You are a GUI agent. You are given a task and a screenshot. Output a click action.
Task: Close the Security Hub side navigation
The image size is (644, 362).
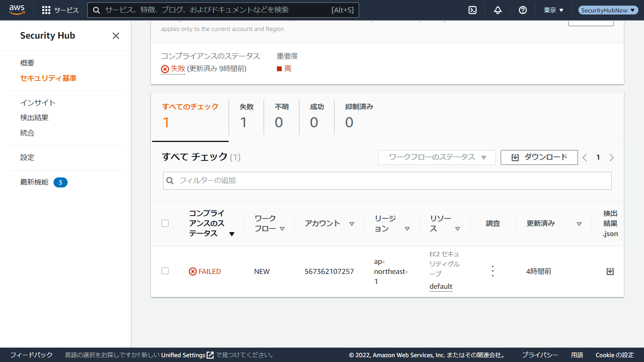(x=116, y=36)
